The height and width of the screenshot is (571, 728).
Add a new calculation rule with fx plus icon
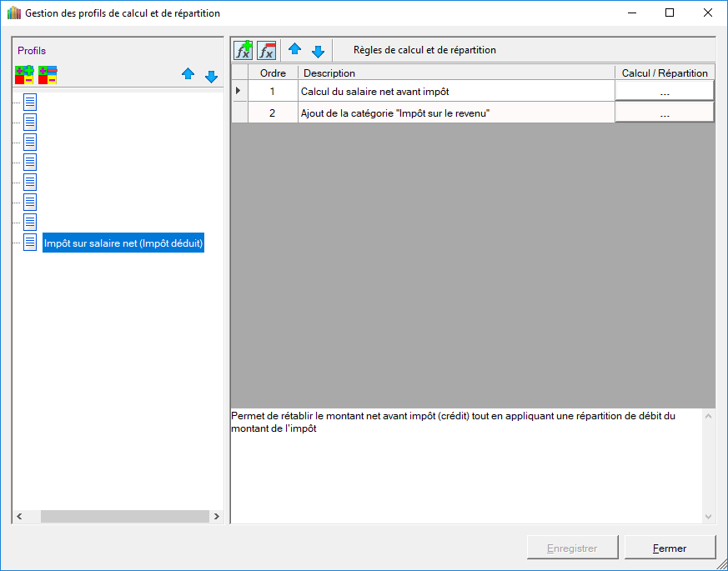(243, 51)
